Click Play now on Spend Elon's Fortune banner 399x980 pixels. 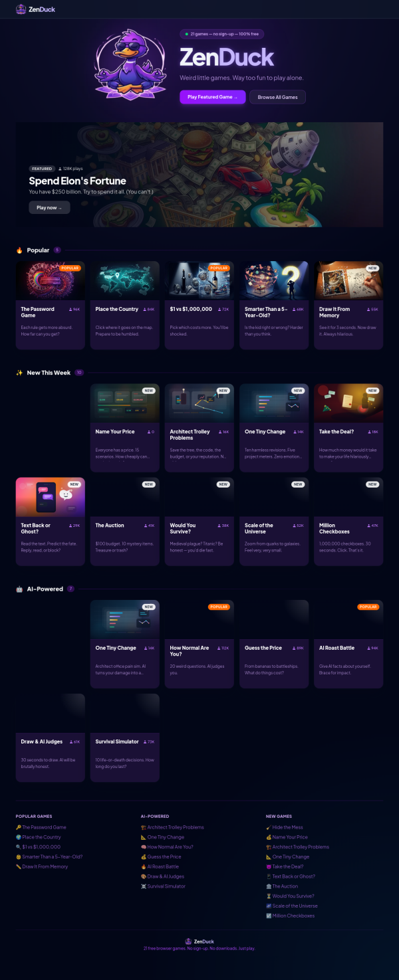pyautogui.click(x=49, y=207)
